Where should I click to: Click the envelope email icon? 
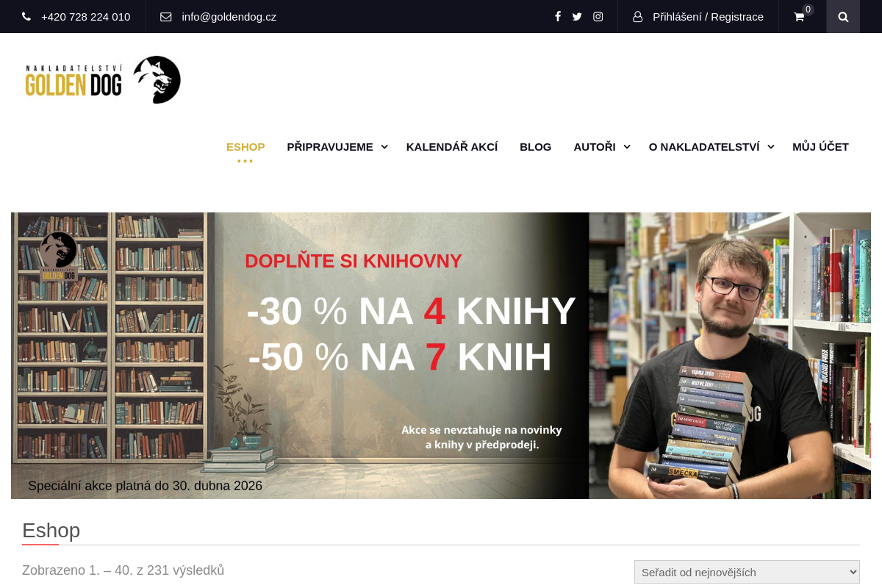click(166, 16)
